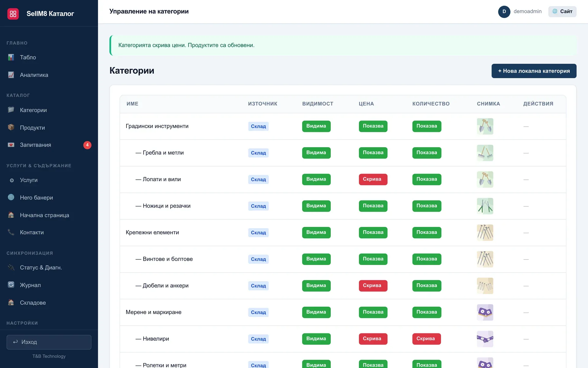The image size is (588, 368).
Task: Open Табло dashboard icon in sidebar
Action: point(11,57)
